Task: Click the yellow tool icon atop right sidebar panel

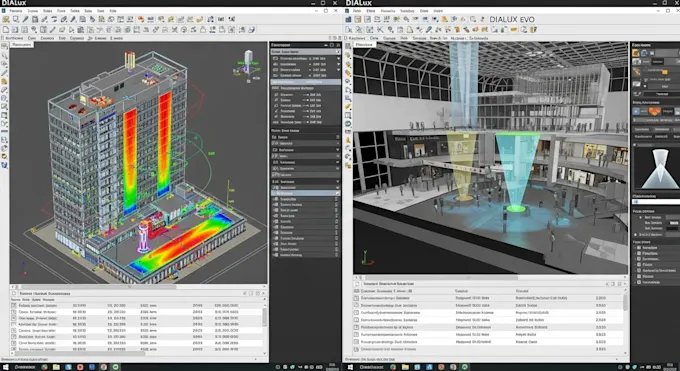Action: [x=636, y=53]
